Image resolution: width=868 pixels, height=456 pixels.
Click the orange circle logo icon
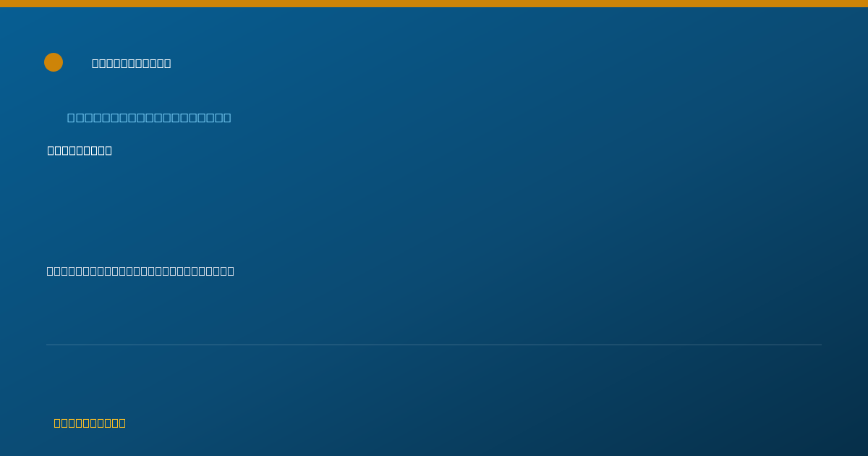click(54, 62)
